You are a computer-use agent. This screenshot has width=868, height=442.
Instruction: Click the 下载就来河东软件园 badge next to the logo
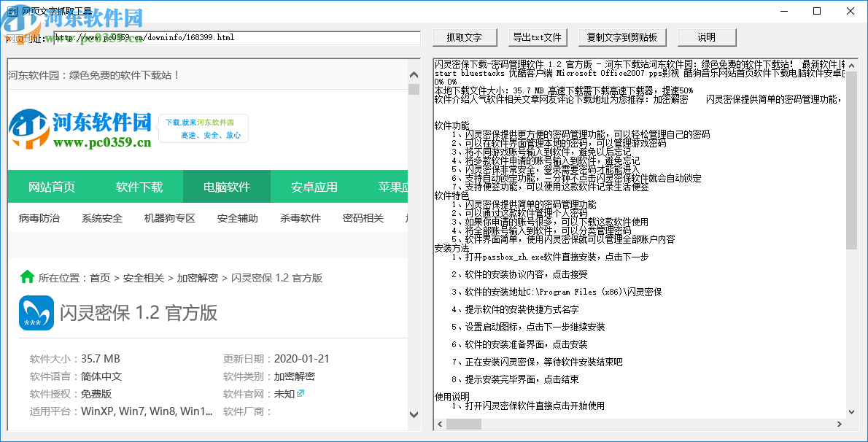tap(203, 128)
